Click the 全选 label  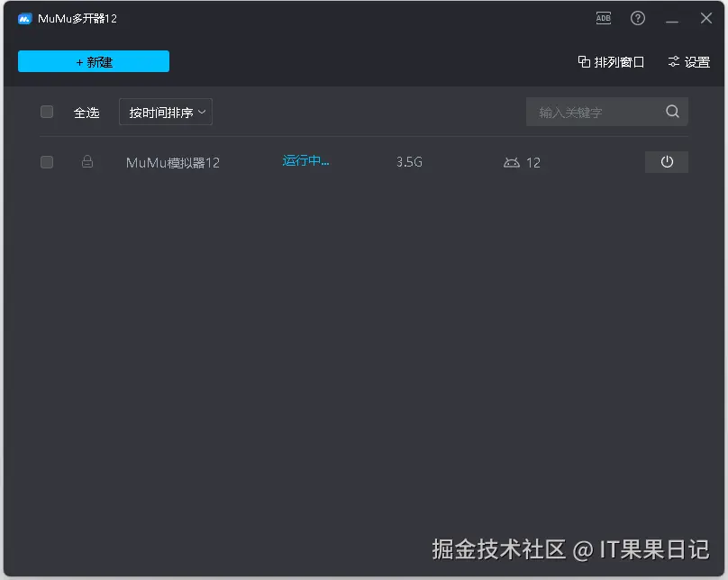pos(86,113)
